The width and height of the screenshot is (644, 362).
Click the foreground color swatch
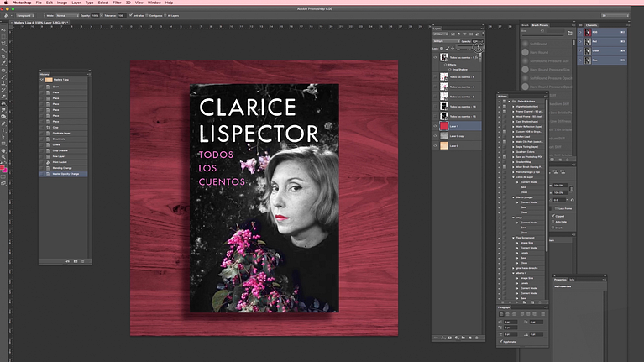pos(3,168)
